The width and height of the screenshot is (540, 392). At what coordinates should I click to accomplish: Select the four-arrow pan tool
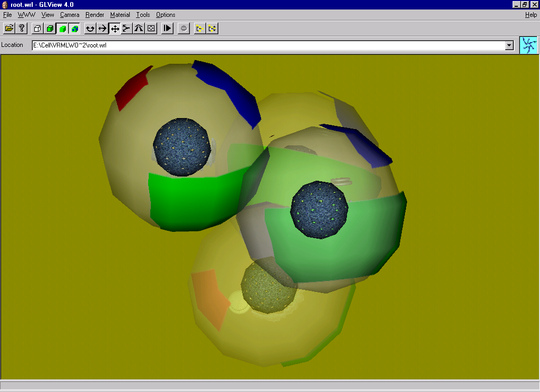click(x=114, y=28)
